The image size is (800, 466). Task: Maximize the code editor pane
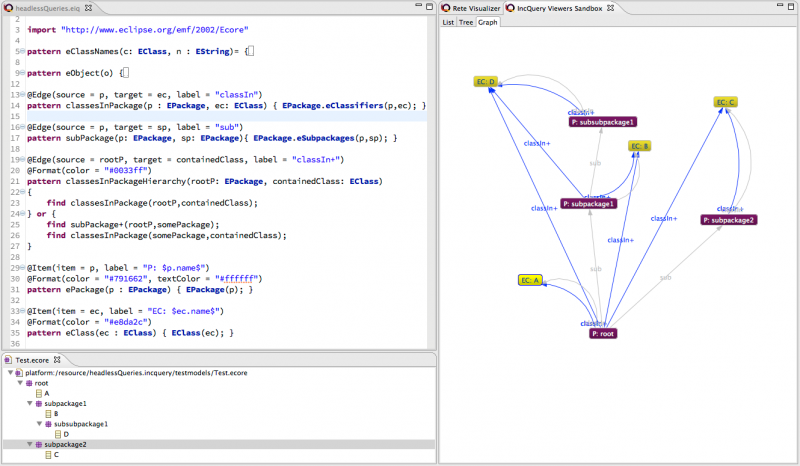[x=430, y=6]
